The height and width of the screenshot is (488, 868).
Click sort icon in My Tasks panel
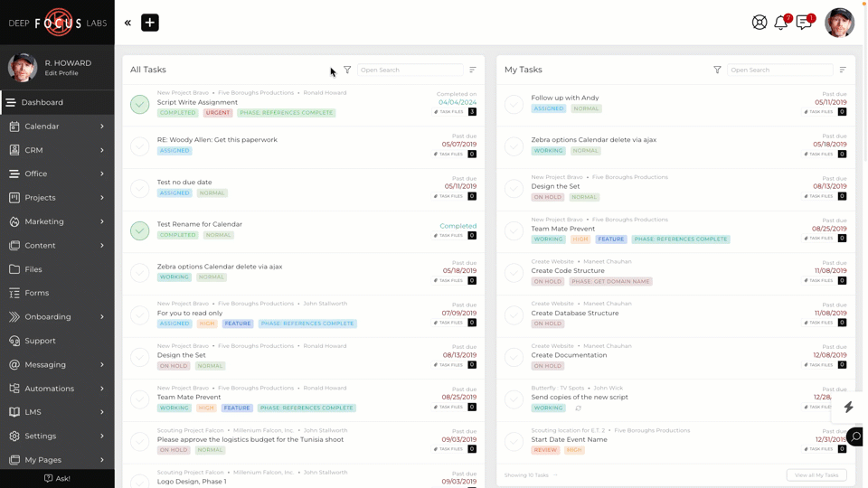843,70
